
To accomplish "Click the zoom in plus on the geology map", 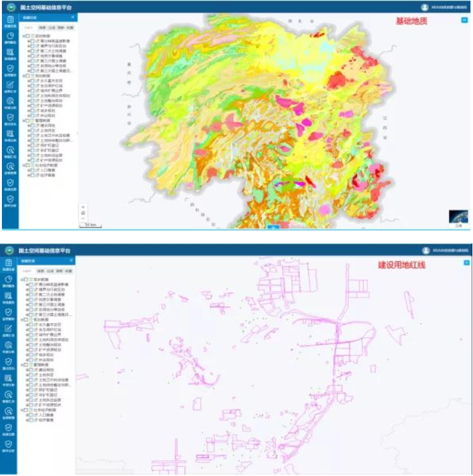I will pos(82,208).
